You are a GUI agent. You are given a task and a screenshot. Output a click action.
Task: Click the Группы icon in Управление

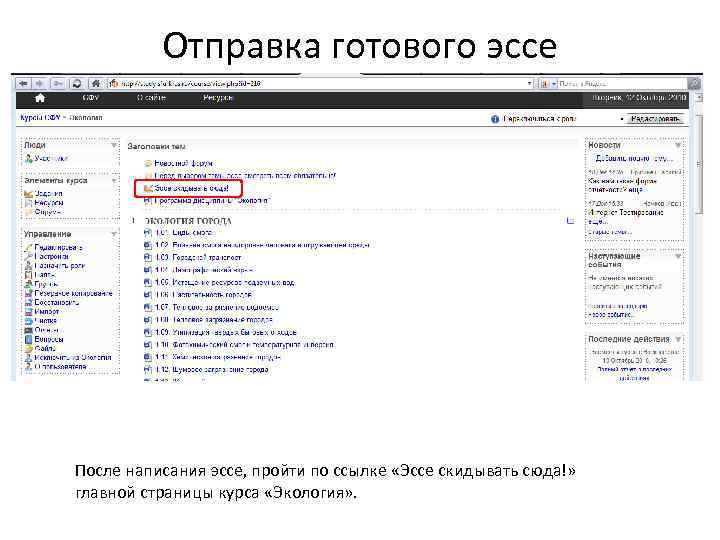pos(28,284)
